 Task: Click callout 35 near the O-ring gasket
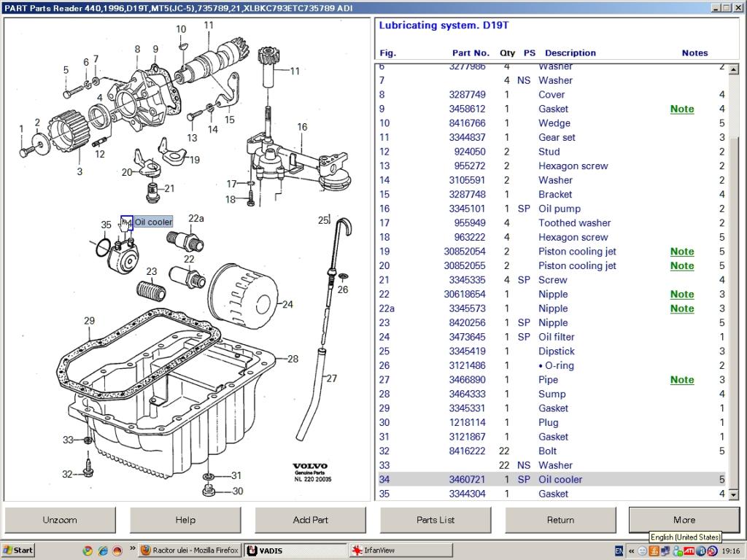pyautogui.click(x=106, y=225)
